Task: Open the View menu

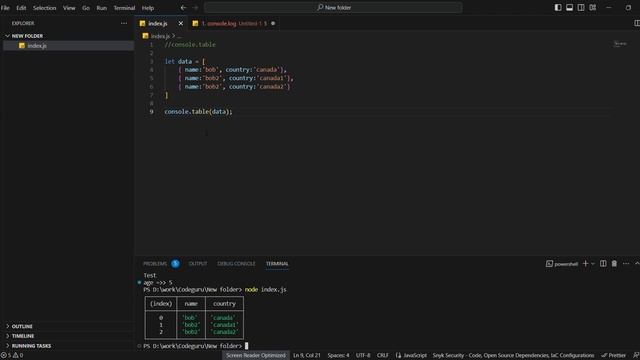Action: [x=69, y=8]
